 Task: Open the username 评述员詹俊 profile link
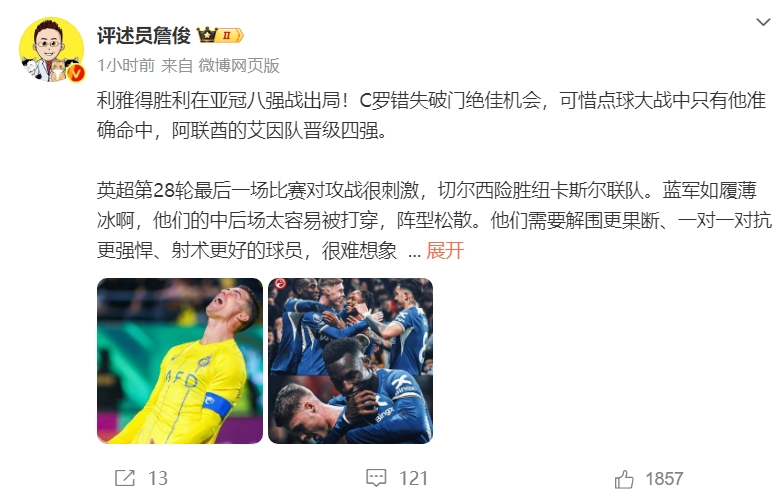144,35
